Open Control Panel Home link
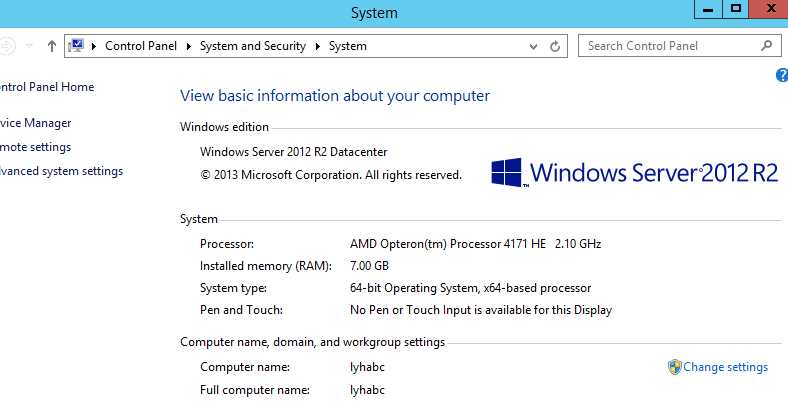788x408 pixels. click(x=47, y=87)
